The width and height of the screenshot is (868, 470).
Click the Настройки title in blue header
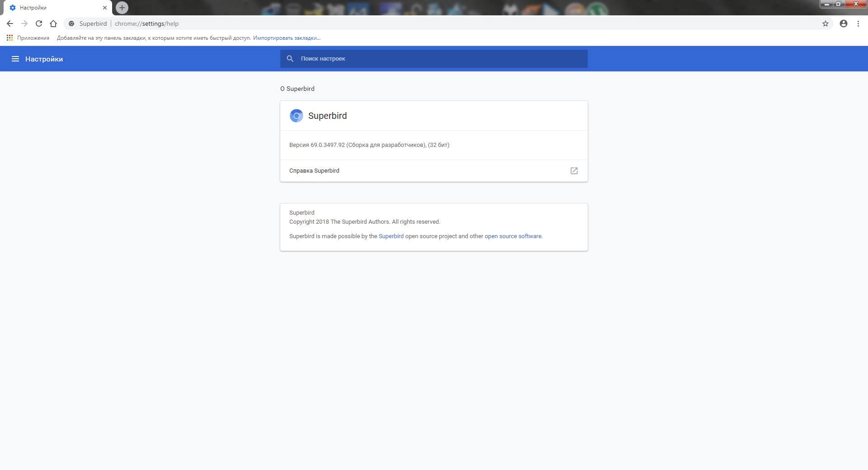44,59
